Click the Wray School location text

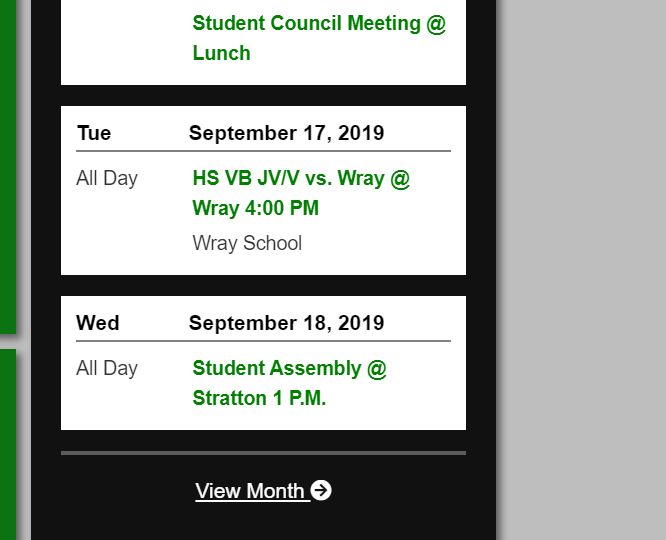pyautogui.click(x=247, y=243)
